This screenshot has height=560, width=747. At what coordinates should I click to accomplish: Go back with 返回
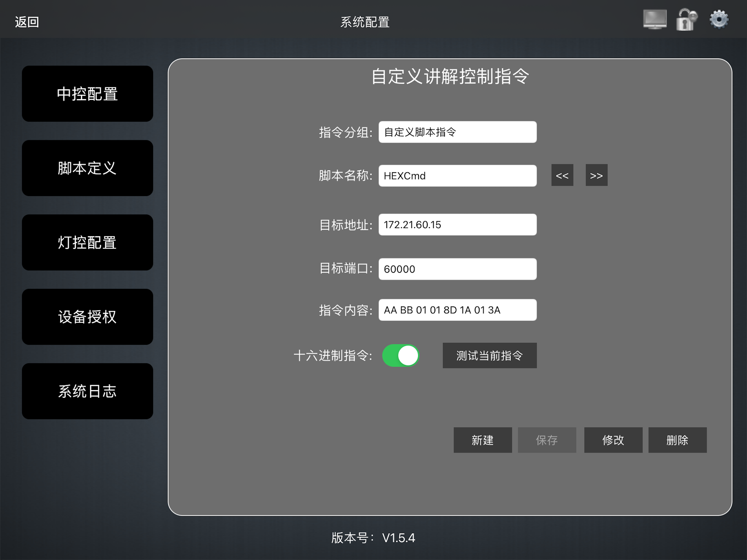tap(27, 22)
